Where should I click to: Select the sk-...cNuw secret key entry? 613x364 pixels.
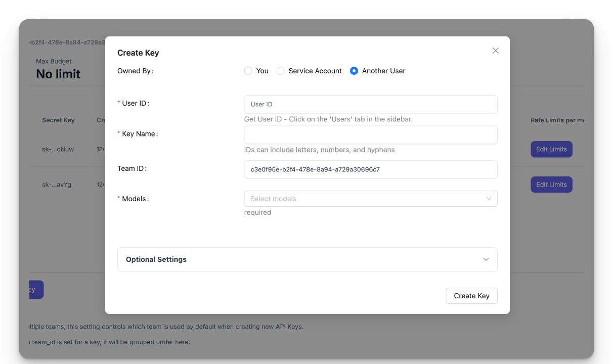coord(57,149)
